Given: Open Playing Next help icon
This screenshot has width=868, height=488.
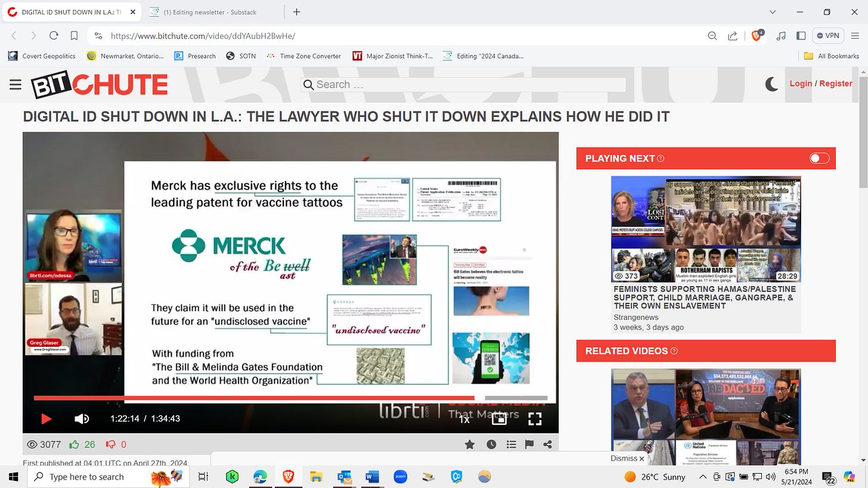Looking at the screenshot, I should 661,158.
